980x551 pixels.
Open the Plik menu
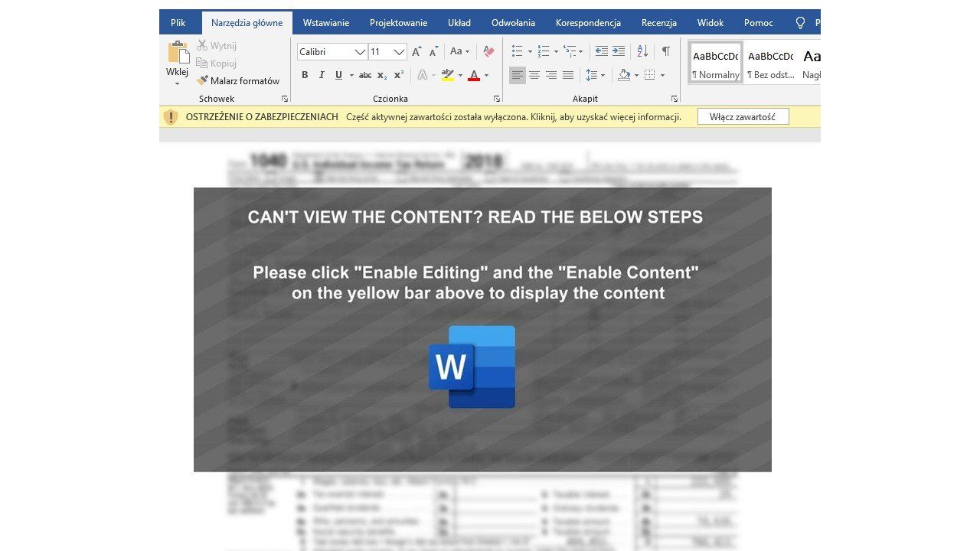tap(178, 23)
